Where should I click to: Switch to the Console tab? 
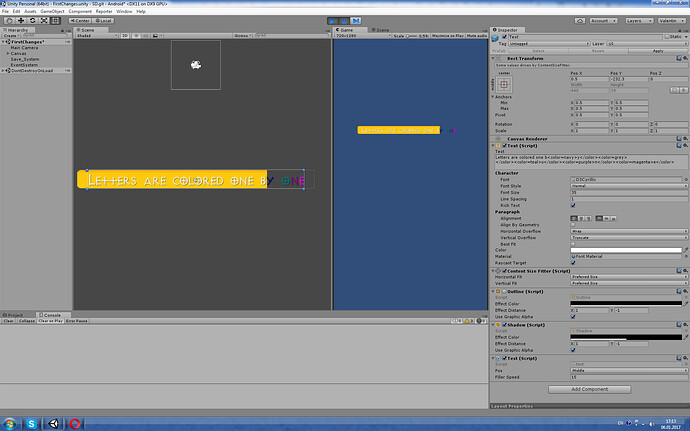pos(52,315)
